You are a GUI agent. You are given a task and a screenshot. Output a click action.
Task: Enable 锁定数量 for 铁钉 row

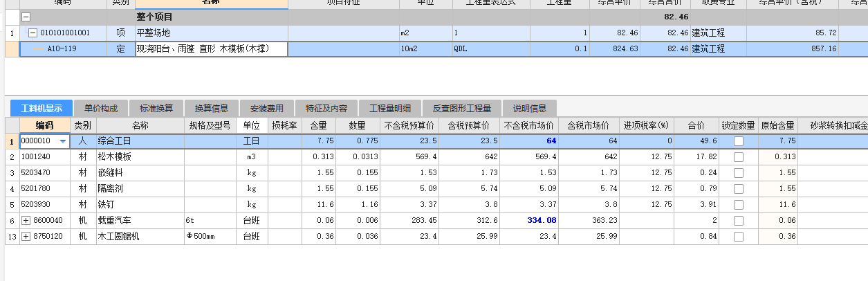click(739, 204)
